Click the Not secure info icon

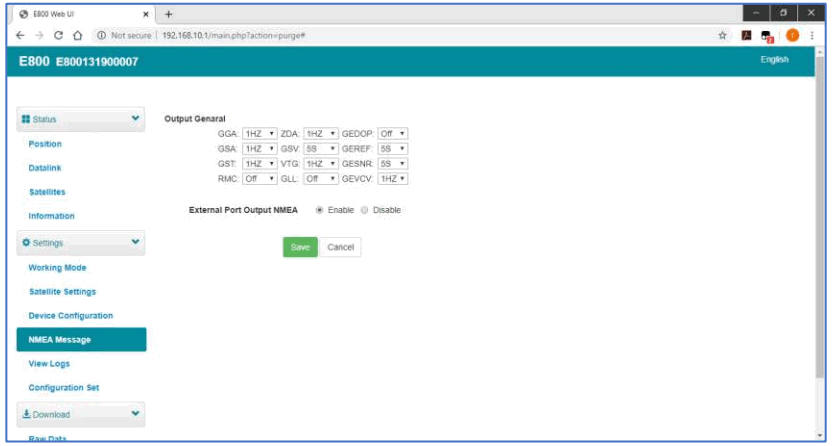(x=101, y=36)
